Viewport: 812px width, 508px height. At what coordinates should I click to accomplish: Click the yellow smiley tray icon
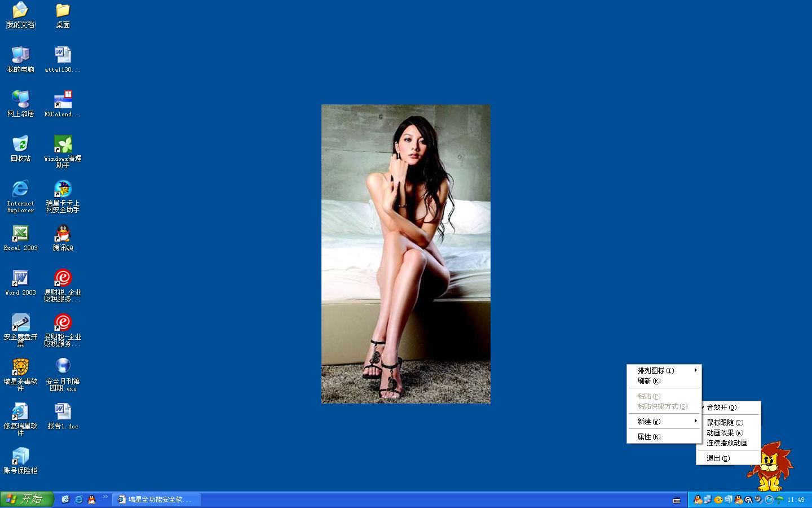coord(718,500)
